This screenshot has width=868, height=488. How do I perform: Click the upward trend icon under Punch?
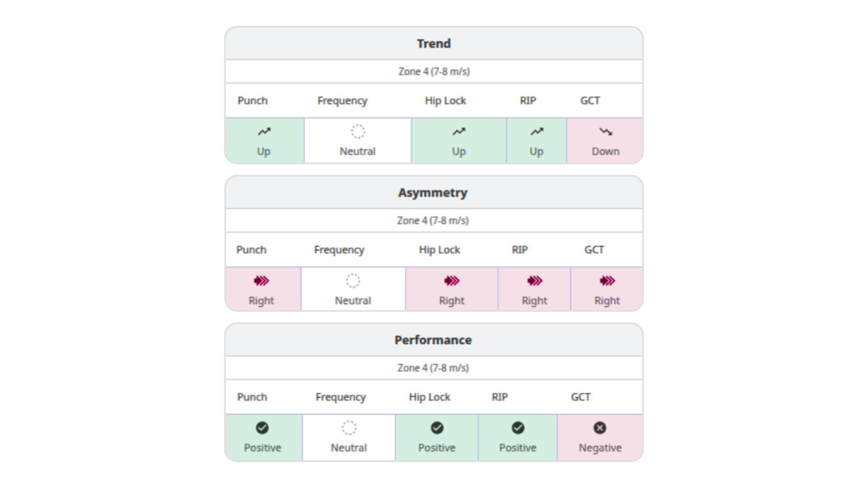pyautogui.click(x=264, y=131)
